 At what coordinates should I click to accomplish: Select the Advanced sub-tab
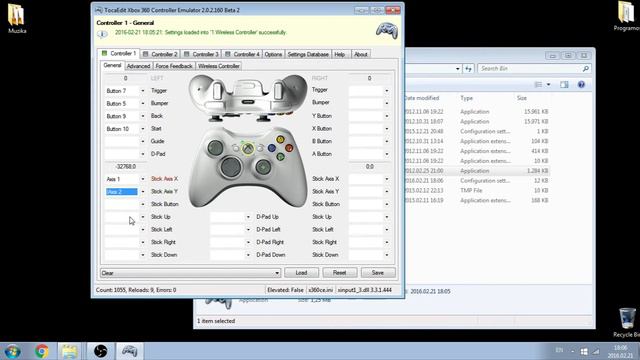coord(138,66)
